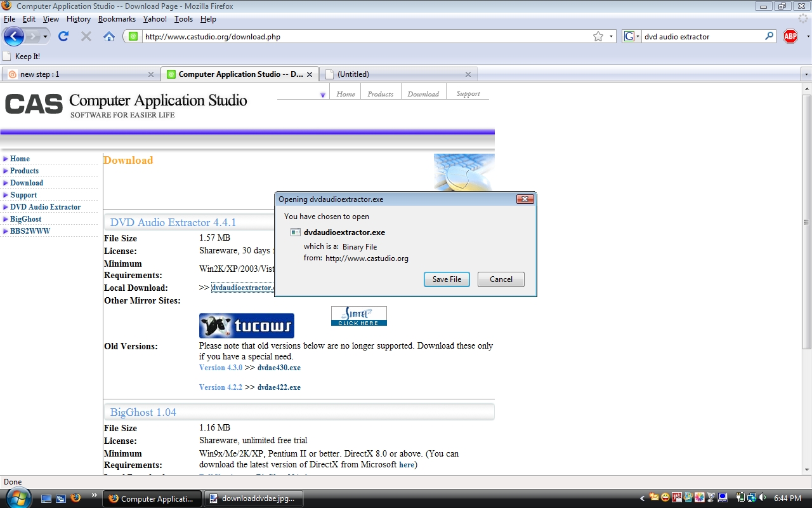Image resolution: width=812 pixels, height=508 pixels.
Task: Click the Download link in left sidebar
Action: (x=27, y=183)
